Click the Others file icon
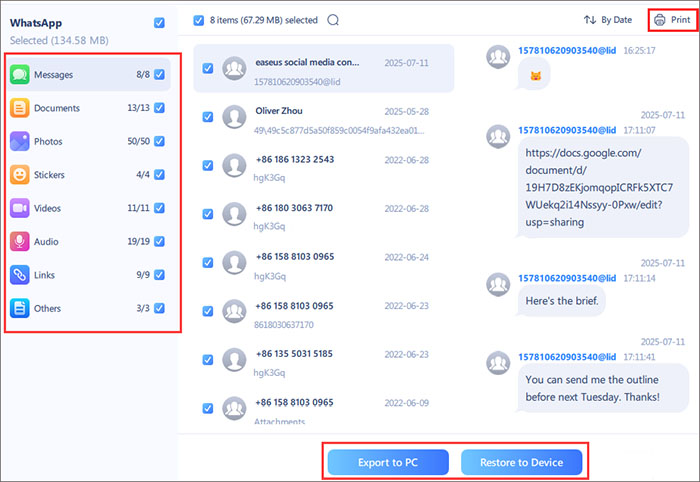 click(20, 308)
